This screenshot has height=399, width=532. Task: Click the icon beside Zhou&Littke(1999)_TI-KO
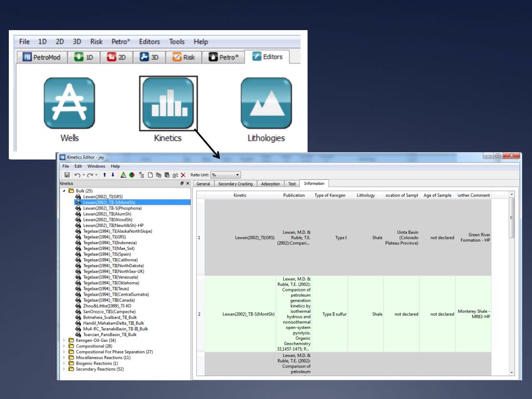pyautogui.click(x=78, y=305)
